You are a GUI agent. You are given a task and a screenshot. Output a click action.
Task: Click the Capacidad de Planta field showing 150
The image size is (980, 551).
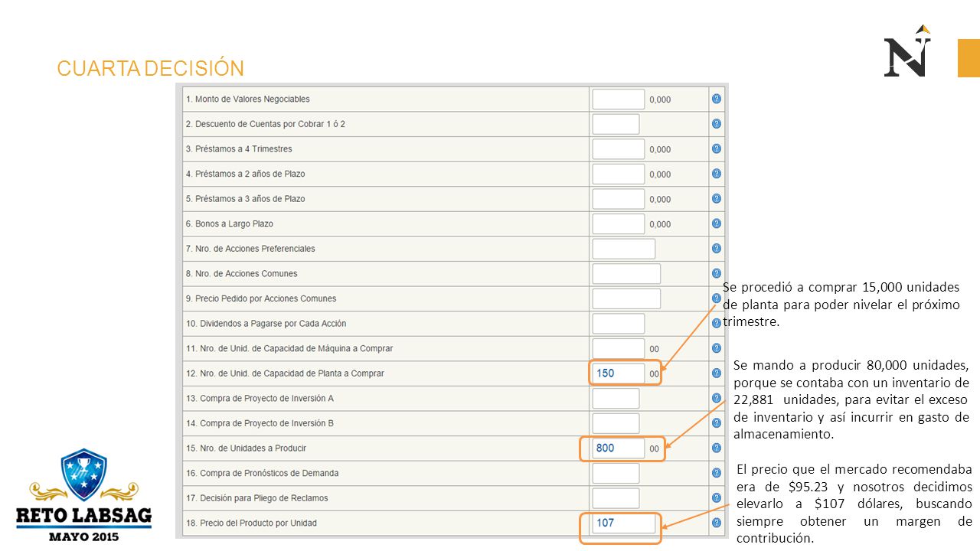[x=619, y=373]
